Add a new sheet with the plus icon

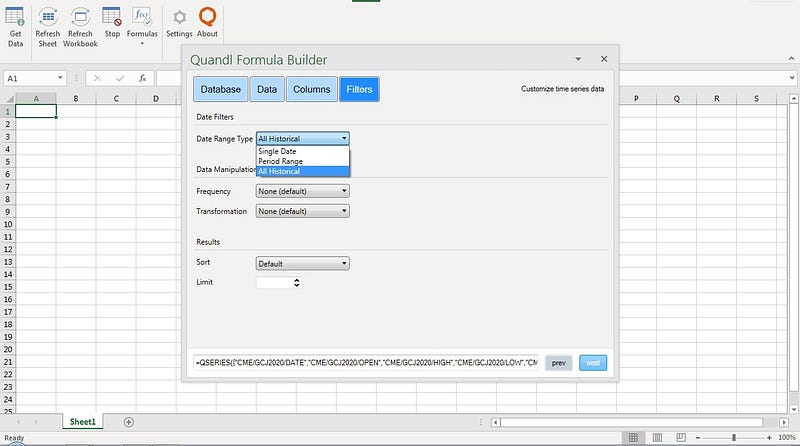point(129,422)
